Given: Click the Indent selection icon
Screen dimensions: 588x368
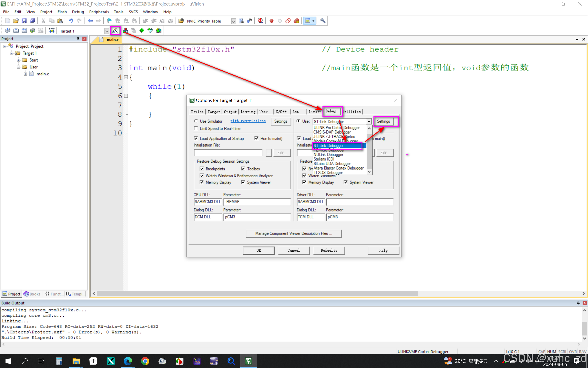Looking at the screenshot, I should [145, 21].
